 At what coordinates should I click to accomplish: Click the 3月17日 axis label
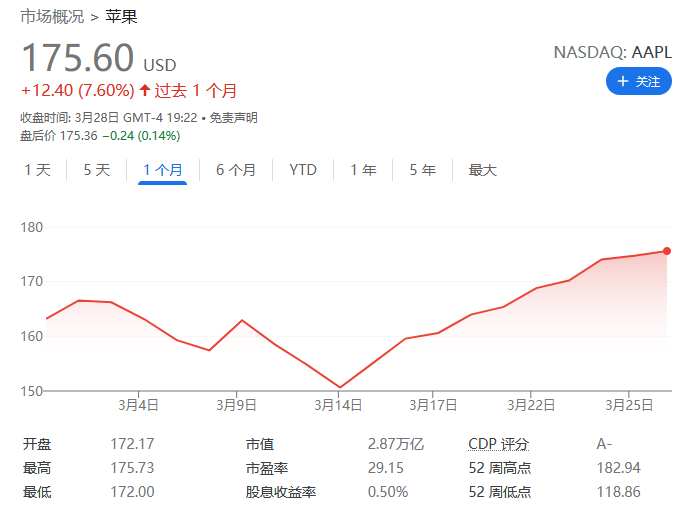[433, 405]
